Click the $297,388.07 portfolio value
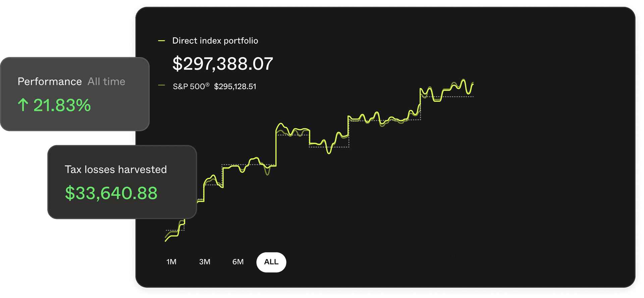Screen dimensions: 644x298 point(223,64)
